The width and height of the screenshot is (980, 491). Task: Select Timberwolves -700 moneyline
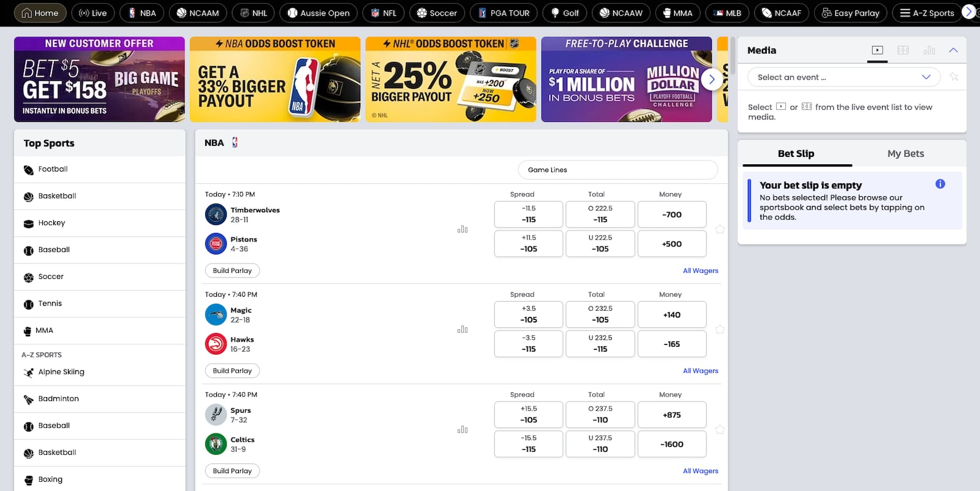(672, 215)
